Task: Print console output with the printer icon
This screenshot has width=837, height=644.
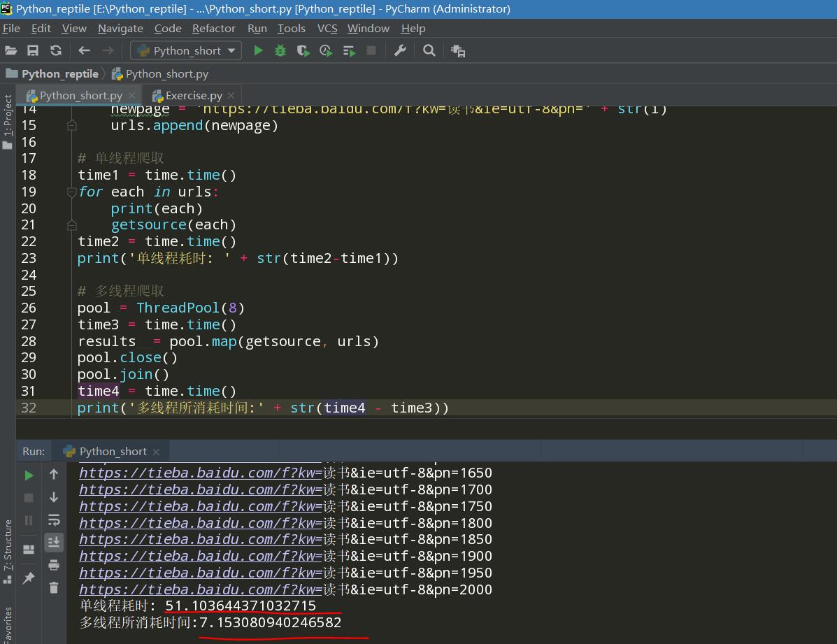Action: (x=54, y=564)
